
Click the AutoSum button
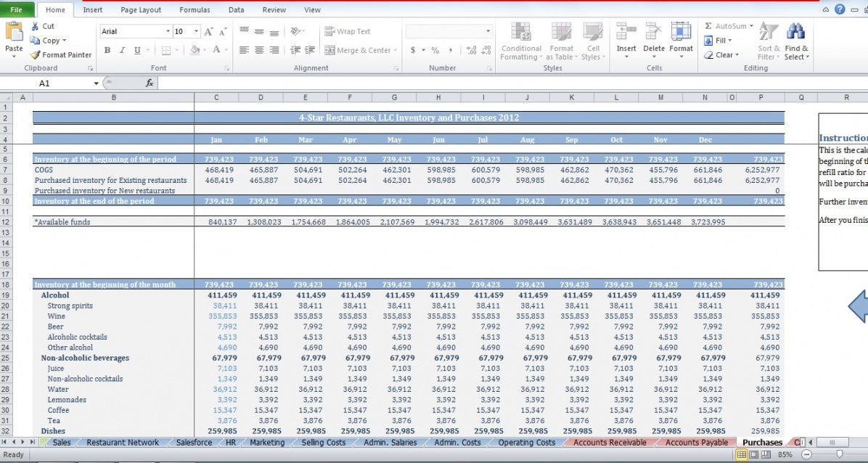pyautogui.click(x=729, y=26)
